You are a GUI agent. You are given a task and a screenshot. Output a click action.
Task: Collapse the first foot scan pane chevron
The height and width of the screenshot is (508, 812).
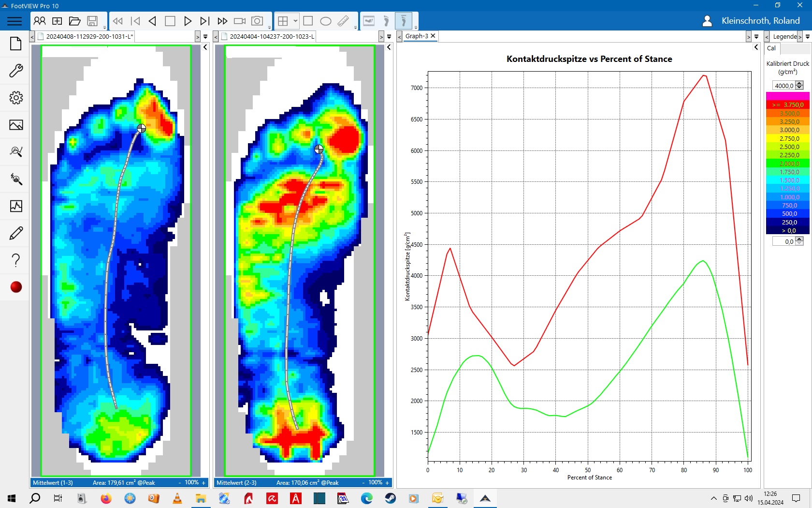click(x=205, y=47)
